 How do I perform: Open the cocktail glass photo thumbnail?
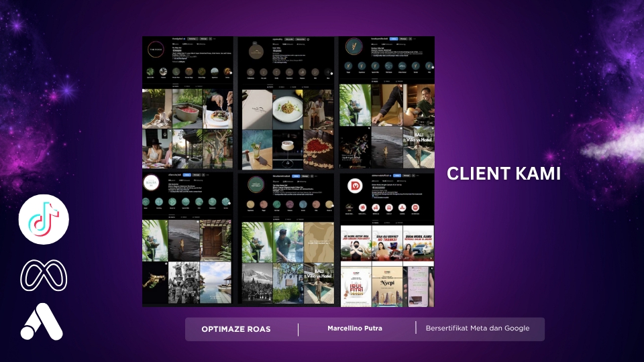[286, 149]
